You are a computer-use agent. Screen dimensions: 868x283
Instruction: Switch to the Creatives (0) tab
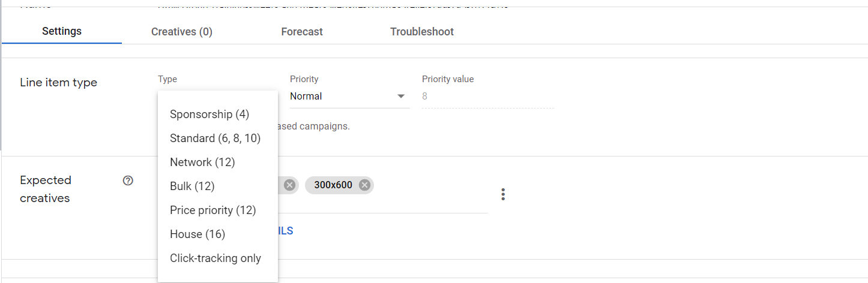[x=182, y=32]
